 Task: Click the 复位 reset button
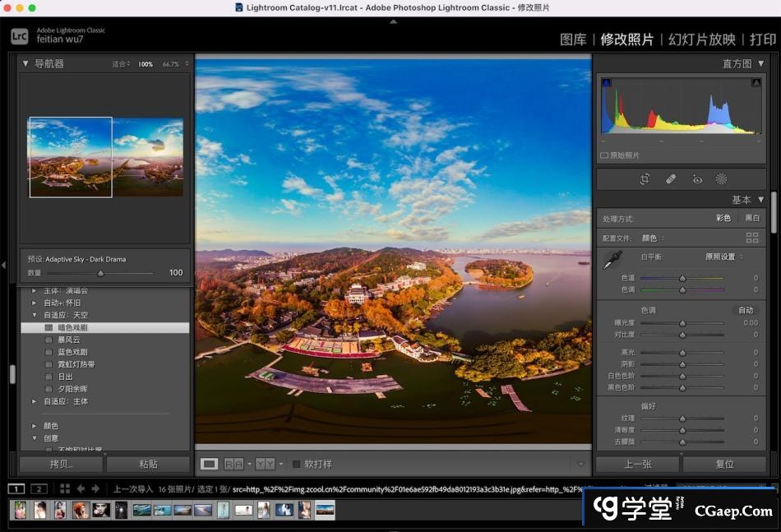pyautogui.click(x=724, y=464)
